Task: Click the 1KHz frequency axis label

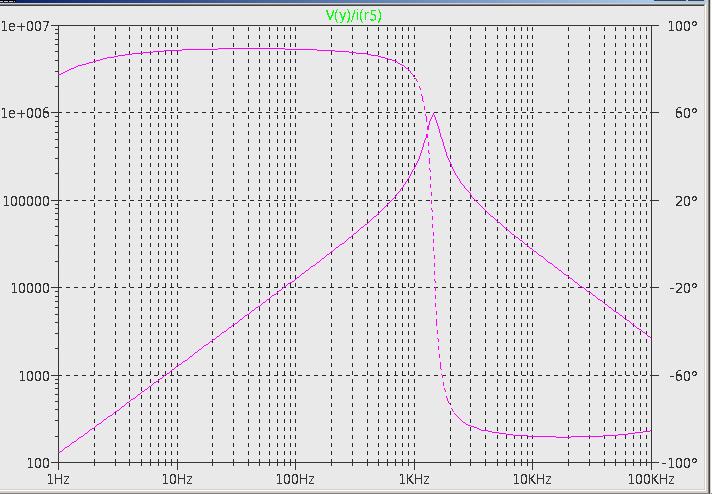Action: pyautogui.click(x=414, y=479)
